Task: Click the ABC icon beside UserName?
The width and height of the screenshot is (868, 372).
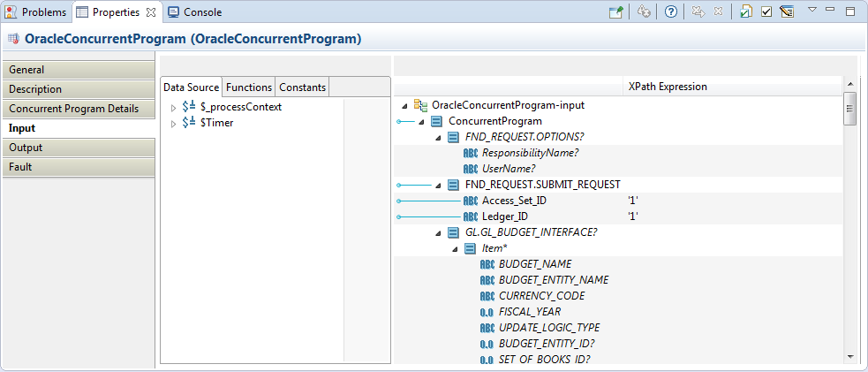Action: coord(470,168)
